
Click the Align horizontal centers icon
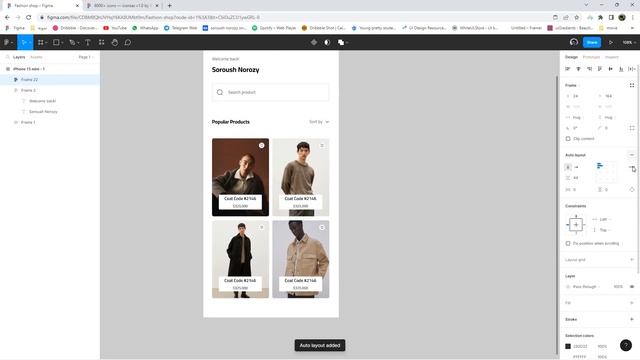pyautogui.click(x=578, y=69)
